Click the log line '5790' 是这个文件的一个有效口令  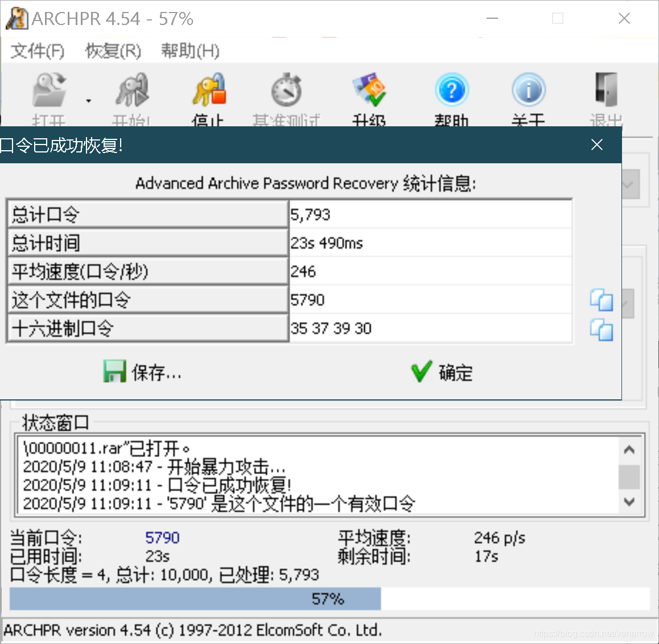(x=219, y=503)
